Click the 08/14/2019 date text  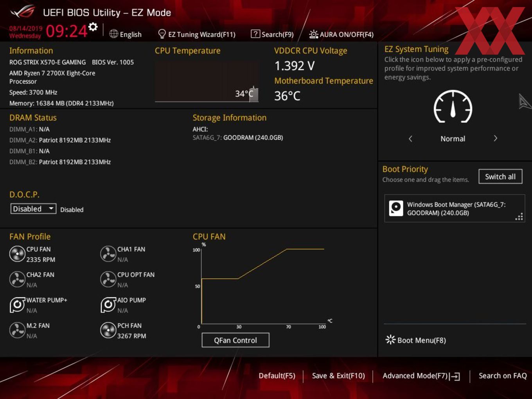[26, 29]
